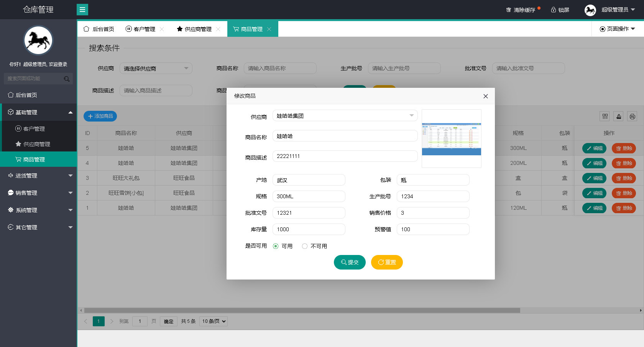Click the 添加商品 button
644x347 pixels.
coord(100,116)
